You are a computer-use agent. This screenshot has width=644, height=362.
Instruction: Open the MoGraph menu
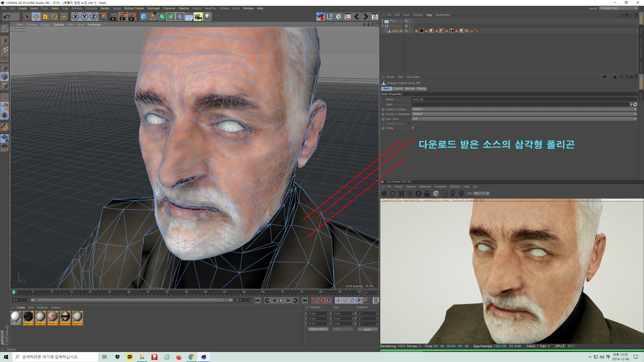point(154,8)
